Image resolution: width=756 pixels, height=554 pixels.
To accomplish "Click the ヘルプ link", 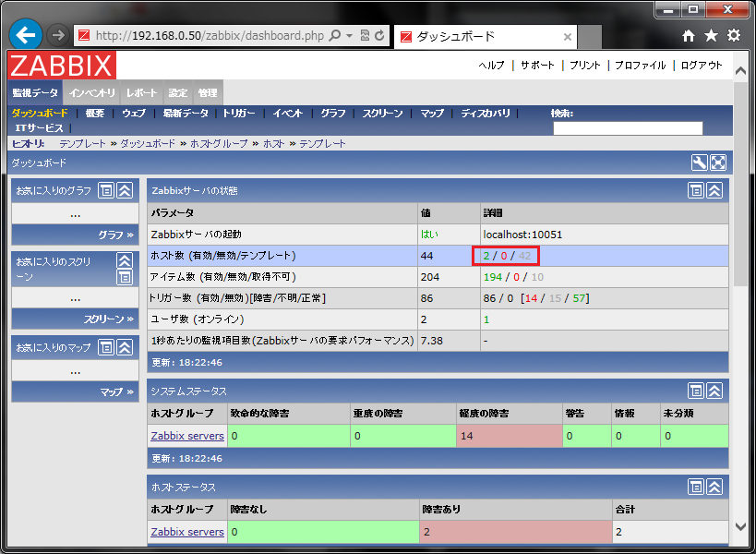I will 491,65.
